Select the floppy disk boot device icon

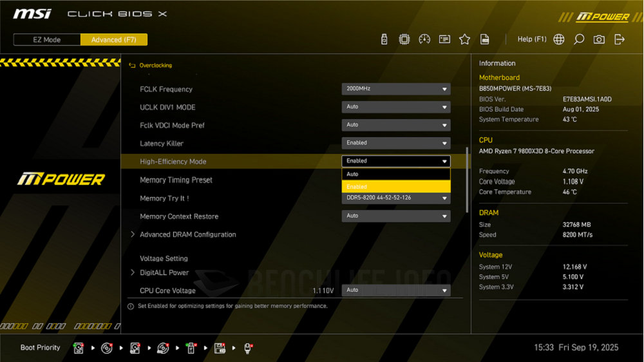[x=220, y=348]
